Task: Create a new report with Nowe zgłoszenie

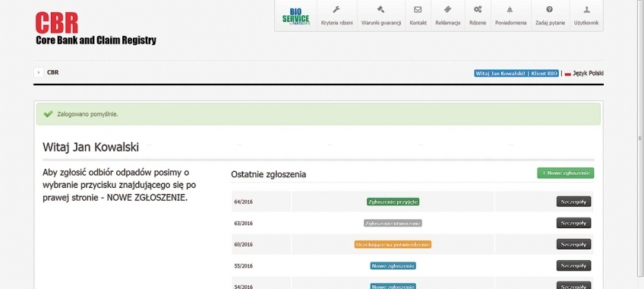Action: [565, 173]
